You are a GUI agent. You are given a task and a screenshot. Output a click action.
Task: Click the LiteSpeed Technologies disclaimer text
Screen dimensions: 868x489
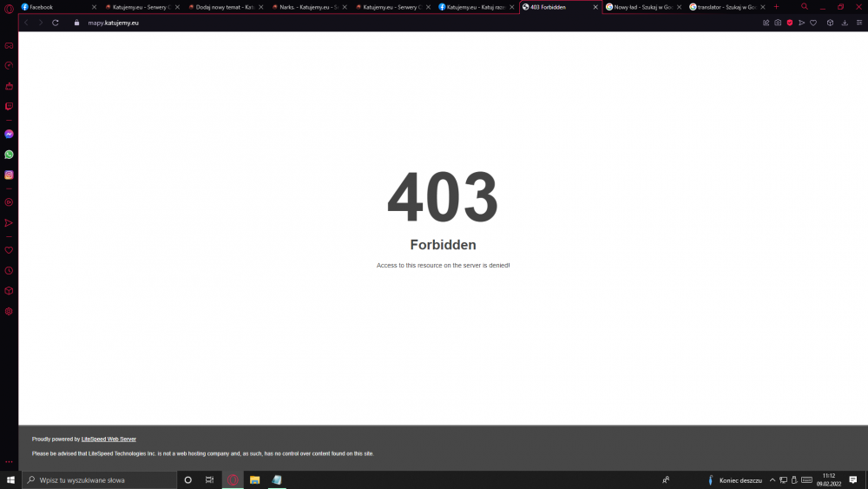pyautogui.click(x=202, y=453)
